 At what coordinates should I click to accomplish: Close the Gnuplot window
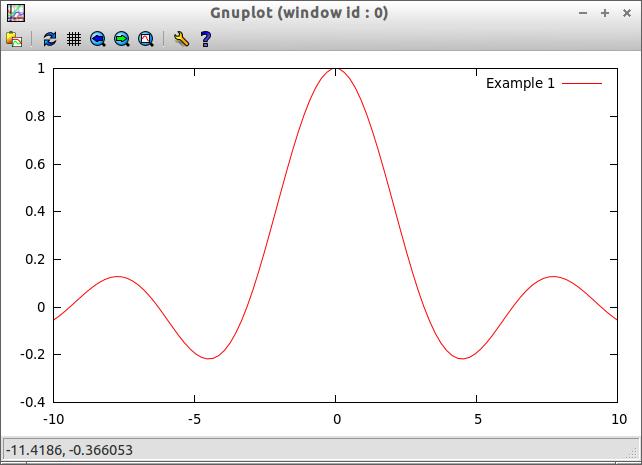tap(626, 13)
